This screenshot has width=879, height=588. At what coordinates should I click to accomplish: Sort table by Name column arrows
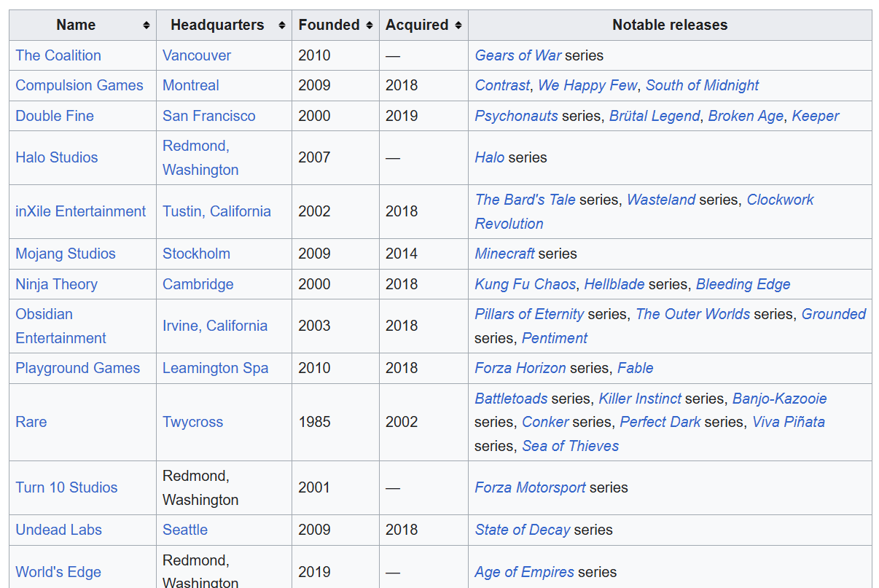click(146, 26)
